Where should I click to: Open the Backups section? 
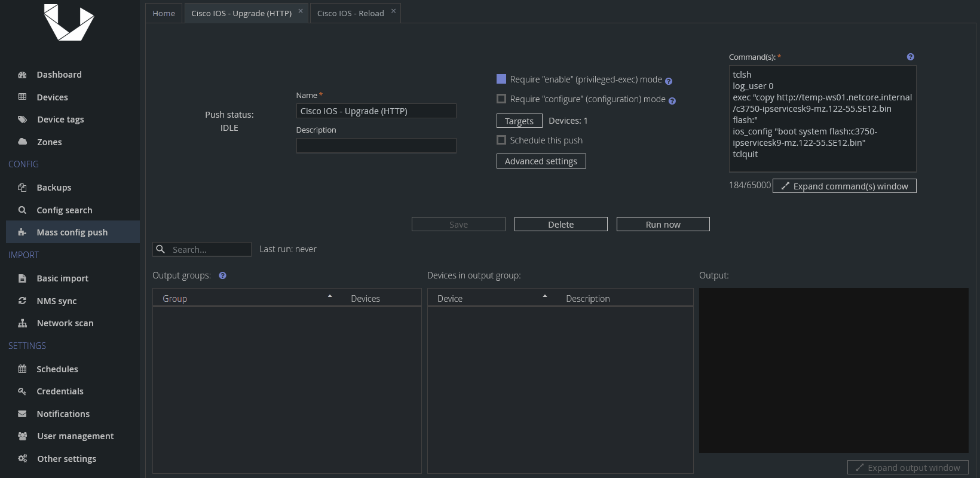coord(54,188)
